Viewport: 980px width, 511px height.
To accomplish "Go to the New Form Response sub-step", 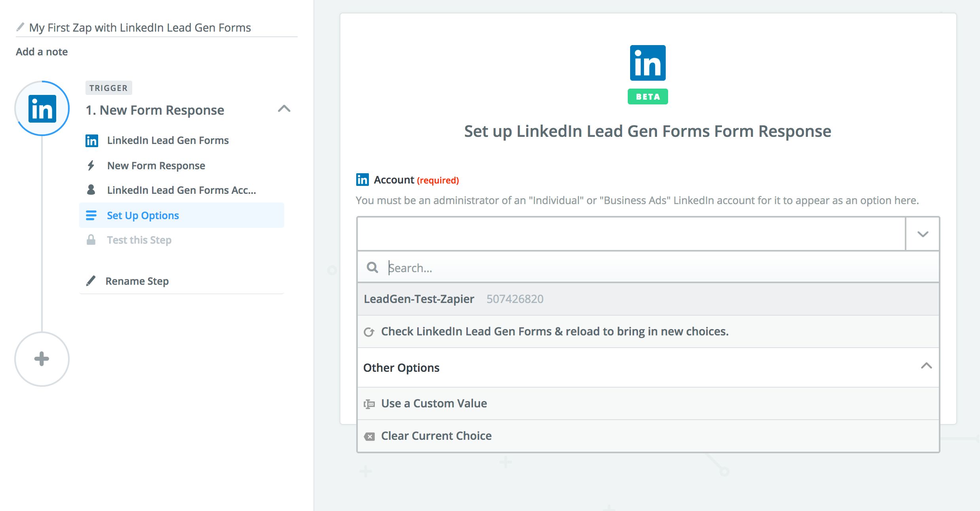I will pyautogui.click(x=156, y=166).
